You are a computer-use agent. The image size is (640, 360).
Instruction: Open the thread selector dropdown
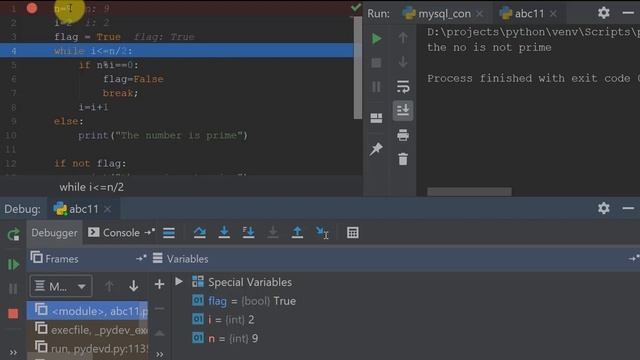[x=61, y=286]
